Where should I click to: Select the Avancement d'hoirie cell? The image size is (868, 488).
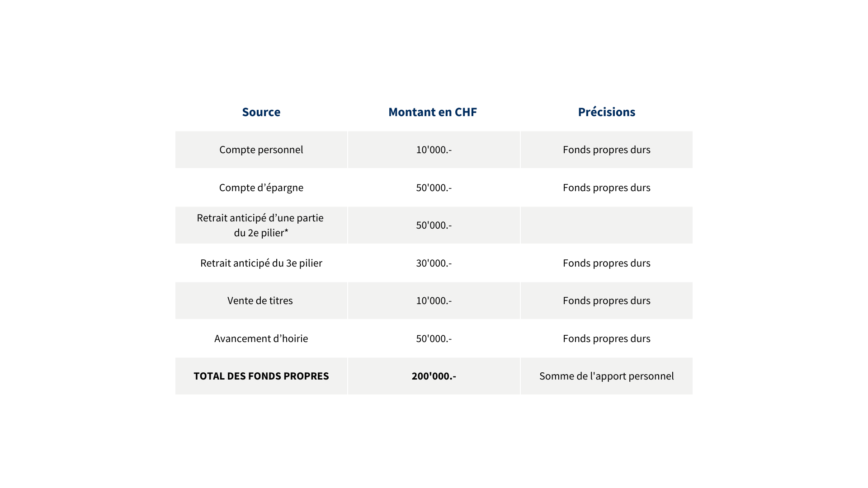261,338
